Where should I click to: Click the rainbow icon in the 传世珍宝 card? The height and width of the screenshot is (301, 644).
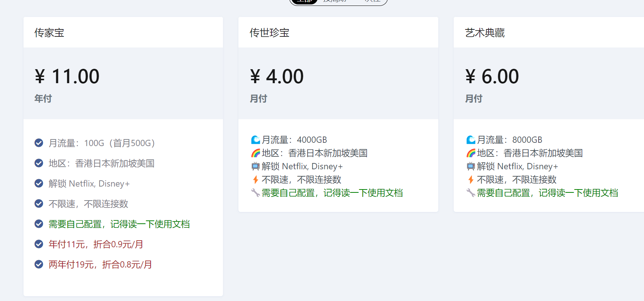255,153
